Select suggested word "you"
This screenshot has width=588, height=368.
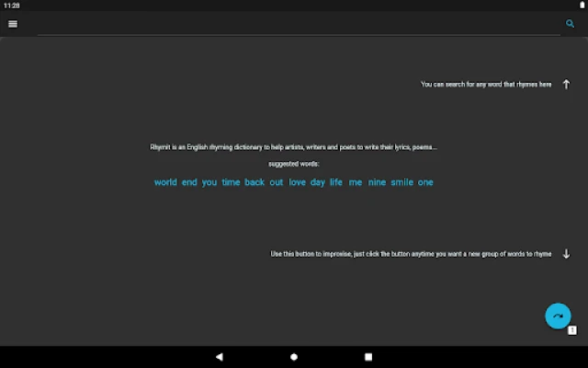click(x=209, y=182)
